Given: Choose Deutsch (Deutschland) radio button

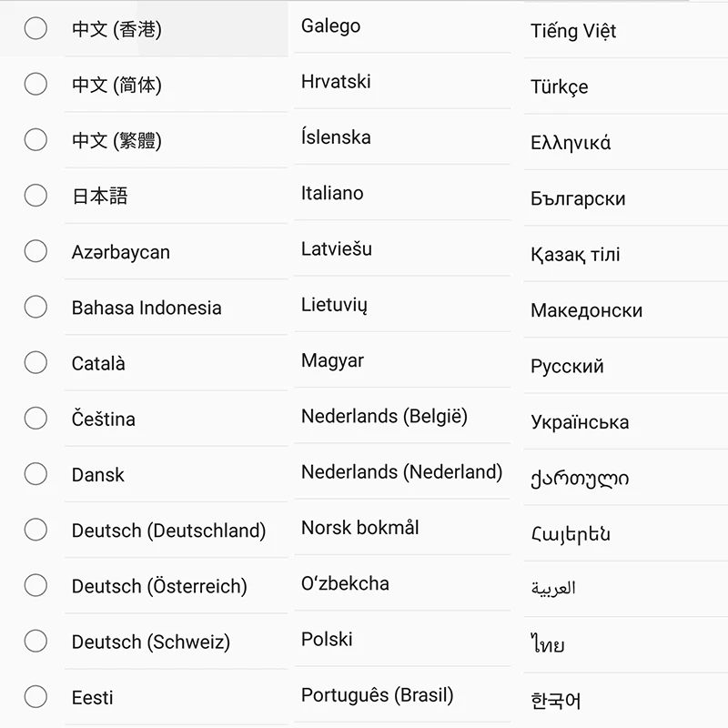Looking at the screenshot, I should [x=35, y=530].
